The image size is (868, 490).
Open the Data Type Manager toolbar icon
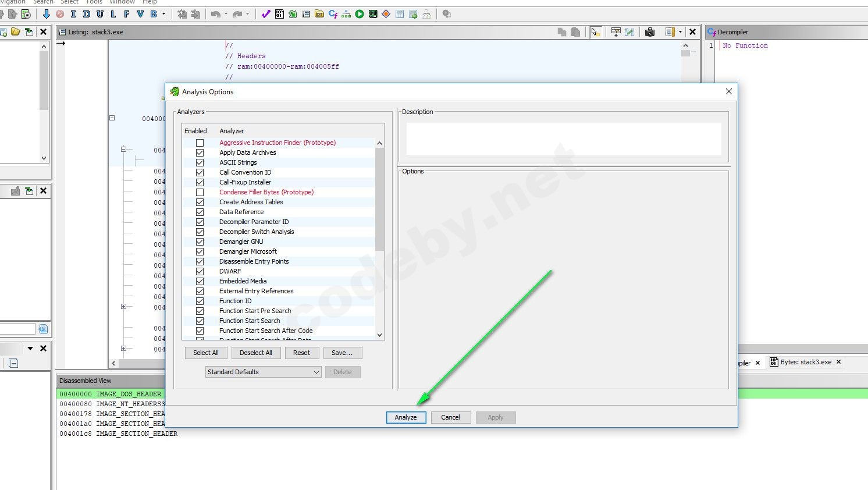319,14
